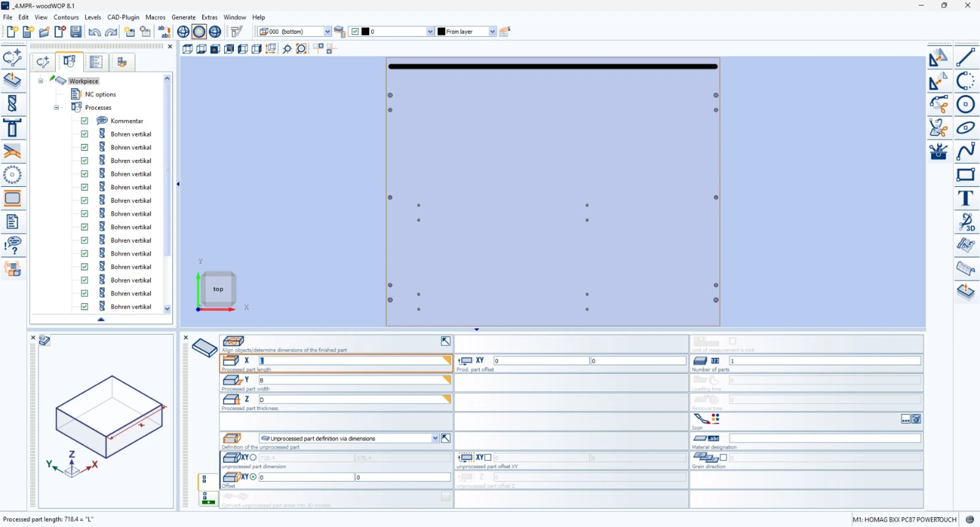The image size is (980, 527).
Task: Disable the first Bohren vertikal process
Action: point(84,134)
